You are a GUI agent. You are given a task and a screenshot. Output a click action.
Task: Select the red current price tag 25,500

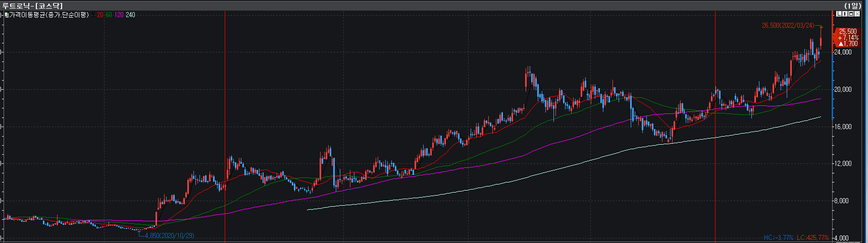(848, 37)
